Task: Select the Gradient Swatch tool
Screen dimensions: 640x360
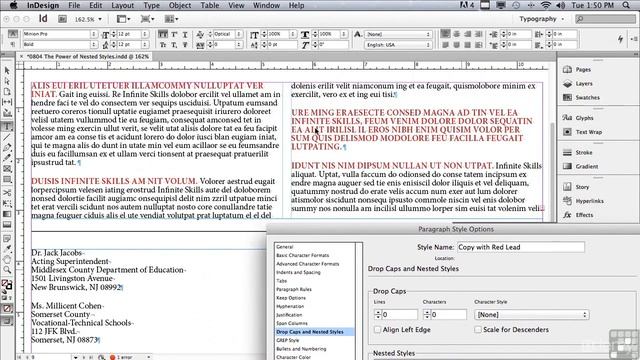Action: pyautogui.click(x=7, y=214)
